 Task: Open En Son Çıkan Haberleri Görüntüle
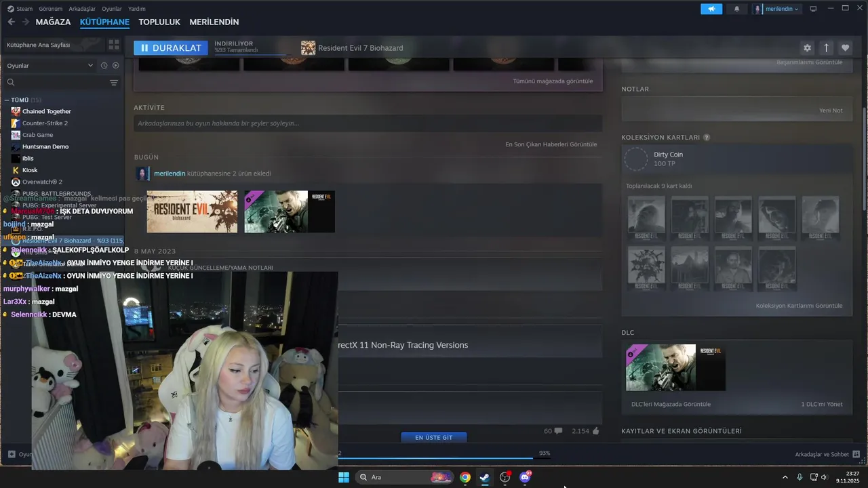551,144
